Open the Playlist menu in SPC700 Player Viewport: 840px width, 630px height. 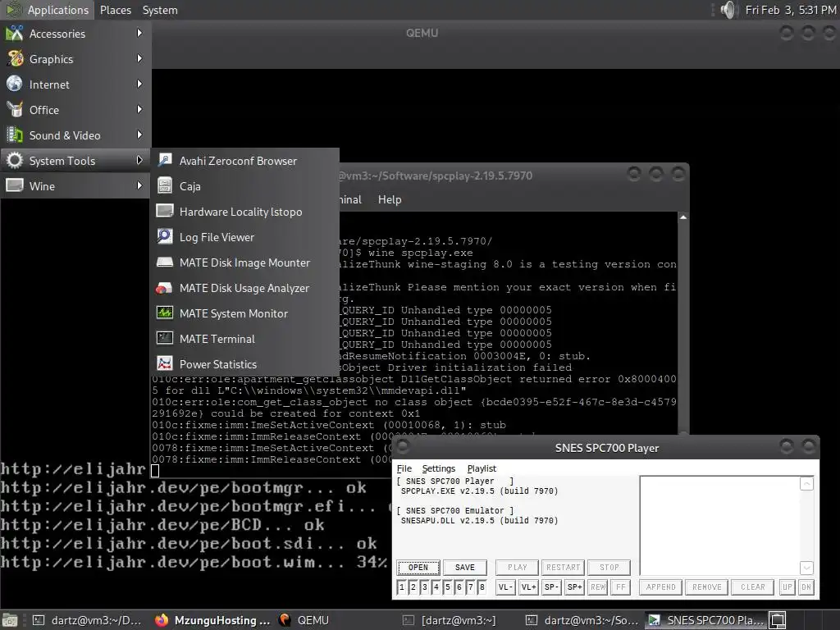[x=482, y=468]
